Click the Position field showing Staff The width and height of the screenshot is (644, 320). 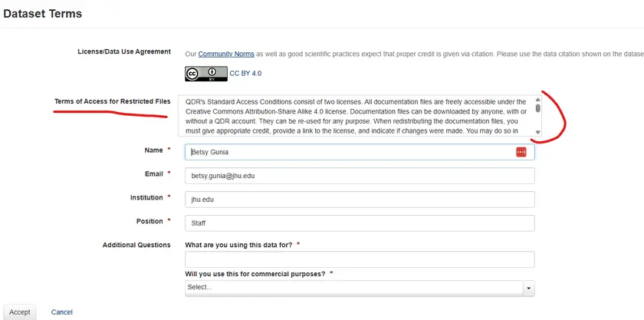(x=360, y=223)
